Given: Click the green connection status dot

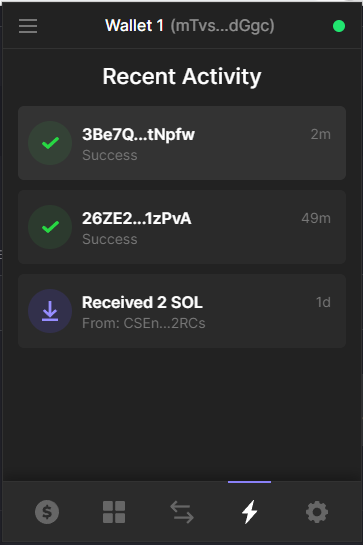Looking at the screenshot, I should tap(339, 26).
